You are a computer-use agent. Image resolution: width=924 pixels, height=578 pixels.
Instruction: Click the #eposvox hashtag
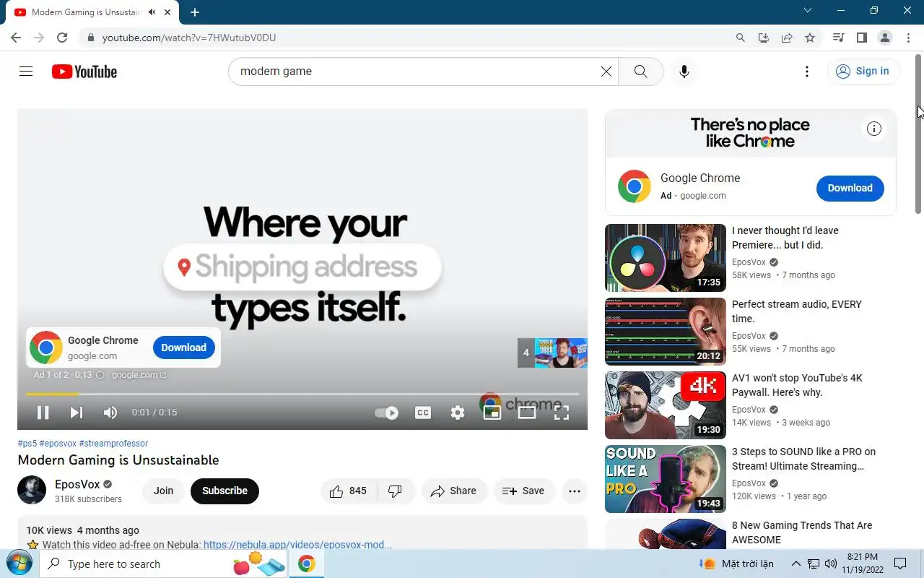58,444
